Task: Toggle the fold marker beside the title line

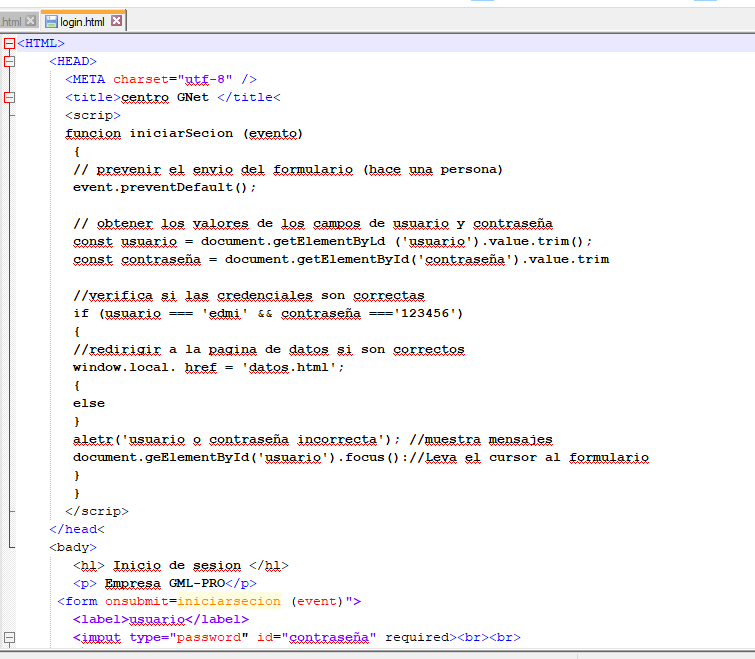Action: (10, 97)
